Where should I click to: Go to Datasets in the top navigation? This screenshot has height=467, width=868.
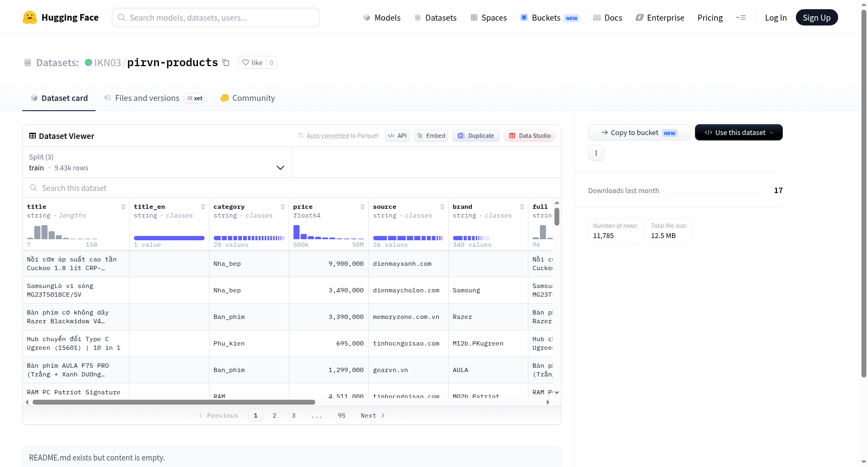435,17
